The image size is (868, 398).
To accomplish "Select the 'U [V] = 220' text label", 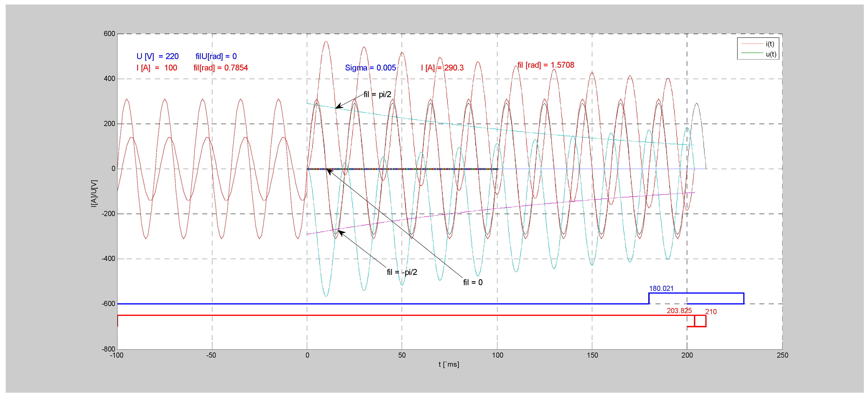I will click(157, 56).
